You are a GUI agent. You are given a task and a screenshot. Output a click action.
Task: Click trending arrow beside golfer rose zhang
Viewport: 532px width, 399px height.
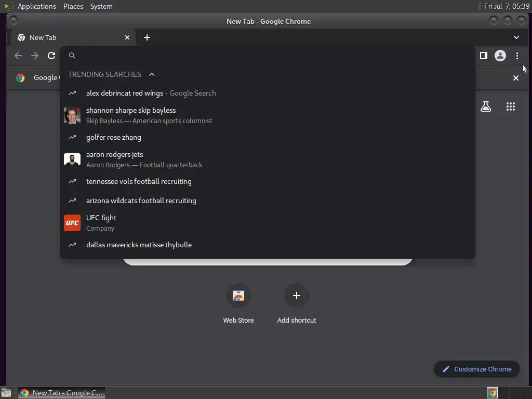pyautogui.click(x=72, y=137)
